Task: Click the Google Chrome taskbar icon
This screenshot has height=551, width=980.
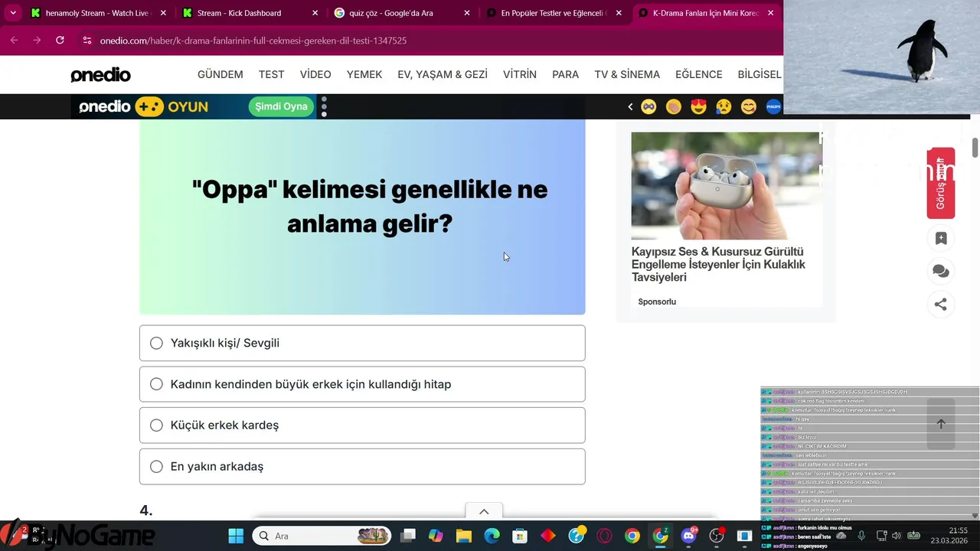Action: click(632, 536)
